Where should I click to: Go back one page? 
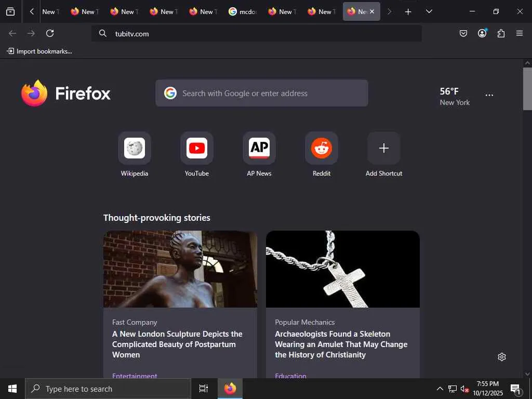click(12, 33)
